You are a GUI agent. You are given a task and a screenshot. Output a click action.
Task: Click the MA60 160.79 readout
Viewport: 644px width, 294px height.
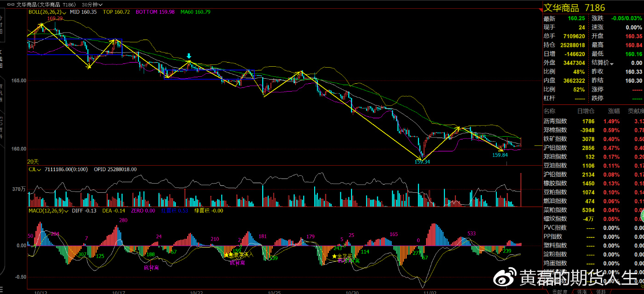click(195, 12)
